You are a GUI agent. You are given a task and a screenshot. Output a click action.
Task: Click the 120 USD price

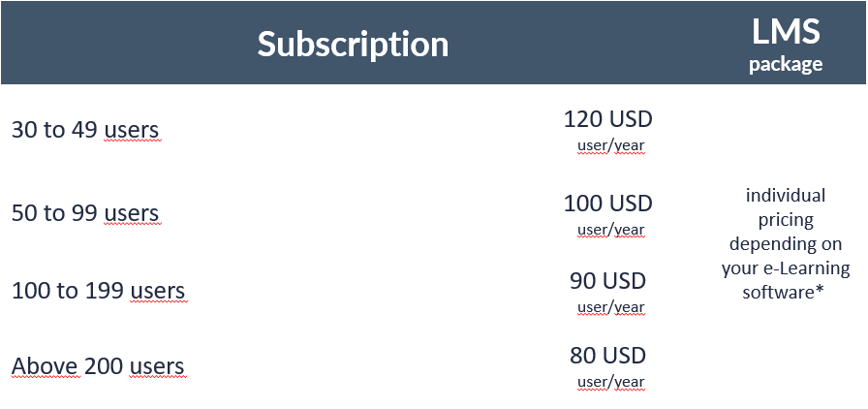click(x=607, y=119)
